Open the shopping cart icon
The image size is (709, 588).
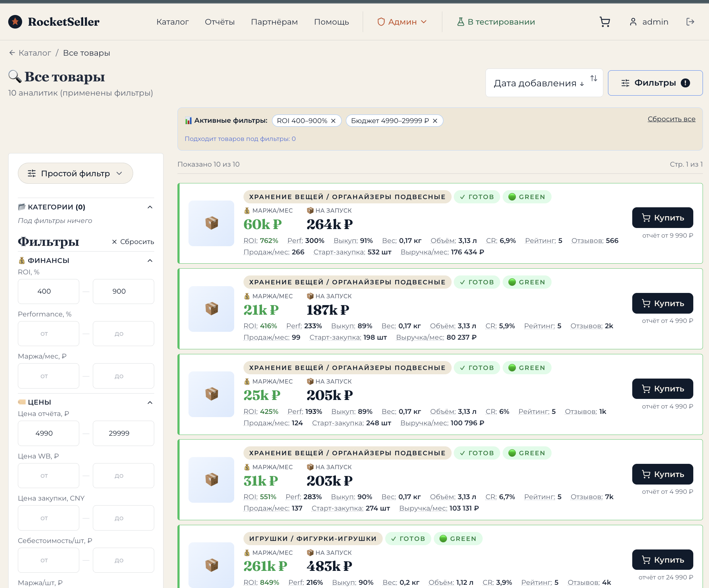point(605,22)
